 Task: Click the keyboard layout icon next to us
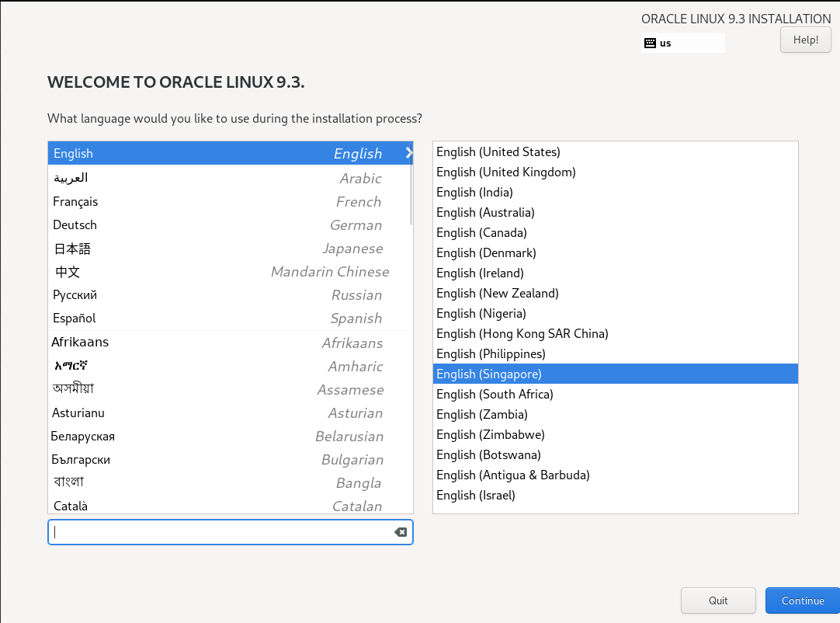[650, 43]
